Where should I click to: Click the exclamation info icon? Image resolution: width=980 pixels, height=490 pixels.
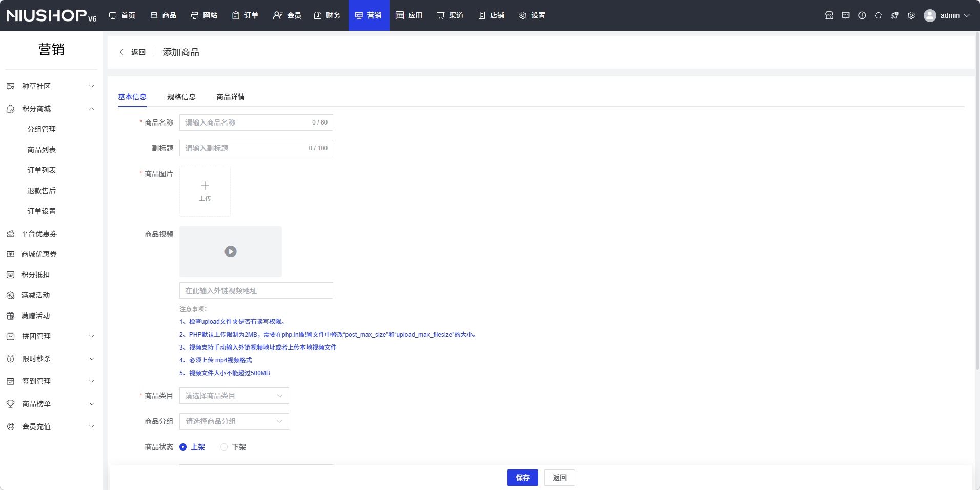click(x=862, y=15)
